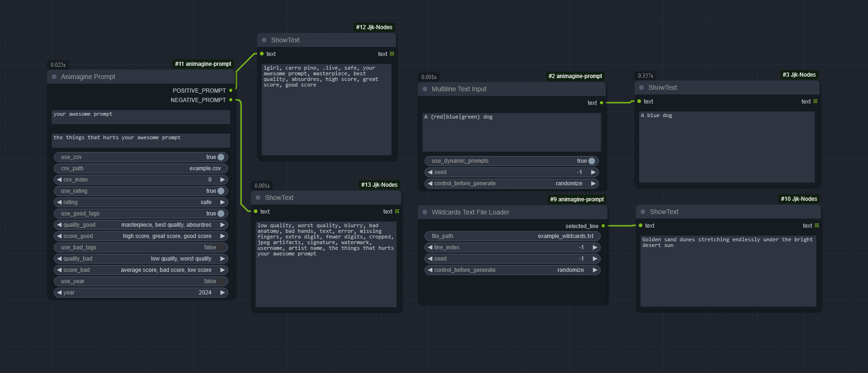Edit the 'your awesome prompt' text field
The image size is (868, 373).
point(141,117)
